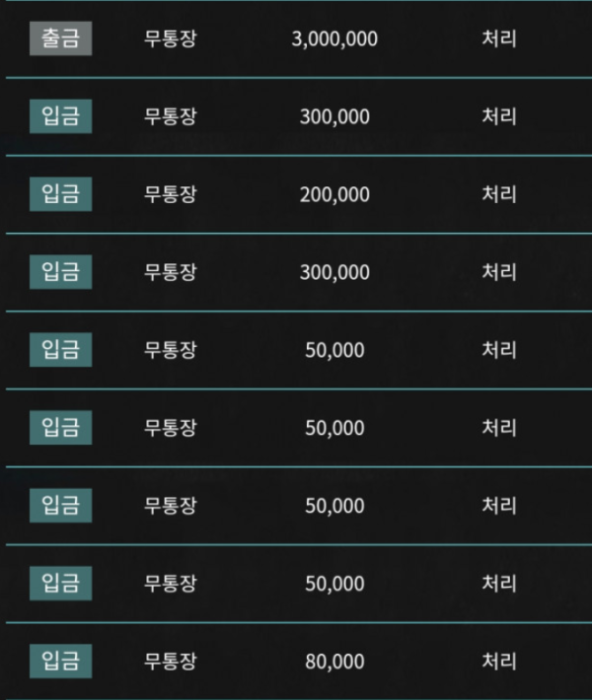Click 무통장 in the 80,000 row

click(x=170, y=661)
